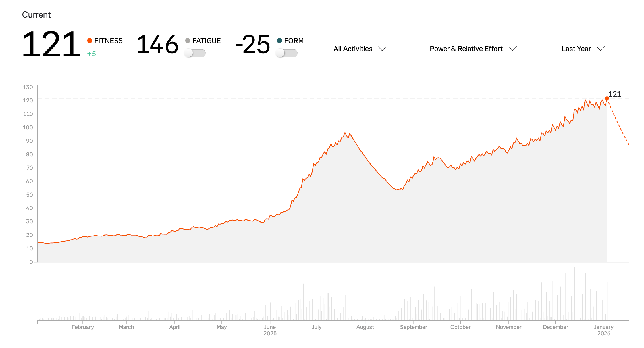Image resolution: width=644 pixels, height=348 pixels.
Task: Click chevron beside Power & Relative Effort
Action: pos(512,49)
